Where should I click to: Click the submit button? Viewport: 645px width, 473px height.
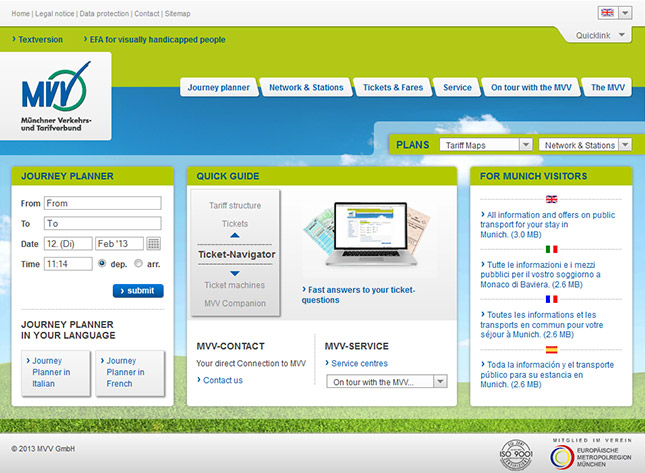click(138, 290)
